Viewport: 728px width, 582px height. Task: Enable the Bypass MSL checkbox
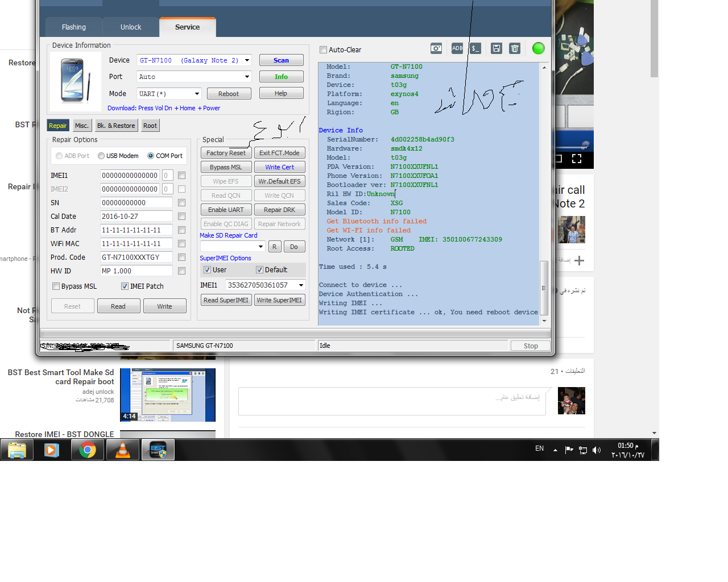point(56,286)
